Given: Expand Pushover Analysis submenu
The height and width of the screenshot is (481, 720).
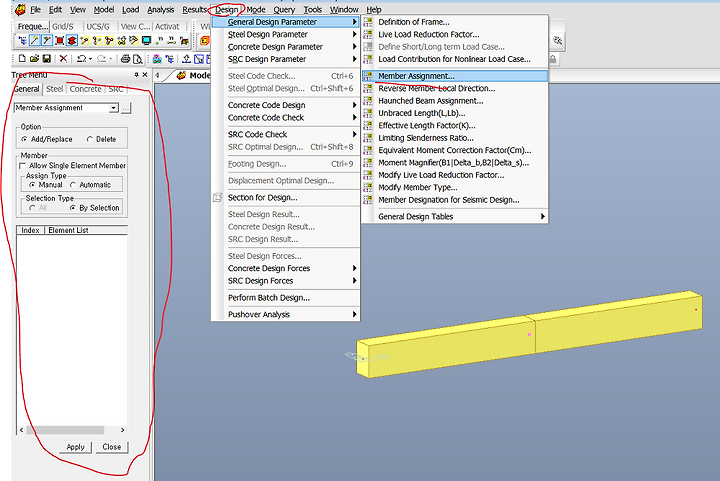Looking at the screenshot, I should pos(286,314).
